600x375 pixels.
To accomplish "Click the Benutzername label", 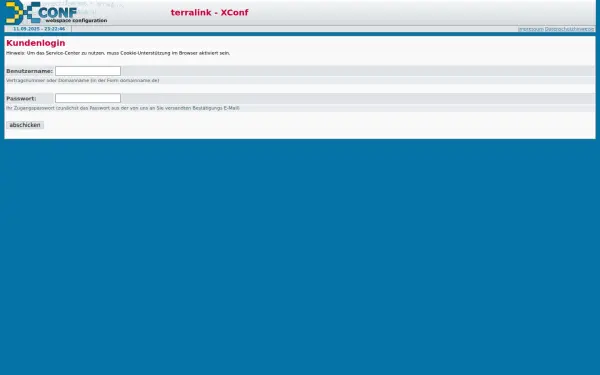I will (x=29, y=71).
